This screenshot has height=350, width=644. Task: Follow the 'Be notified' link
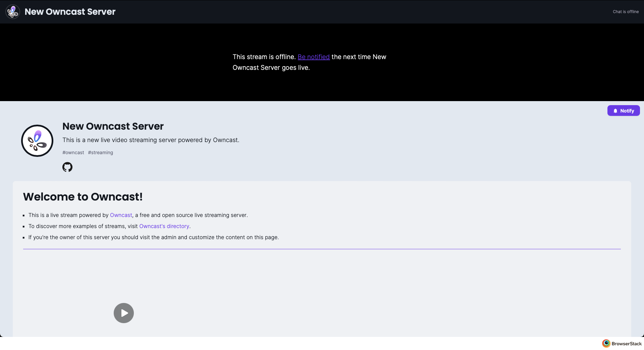(314, 57)
